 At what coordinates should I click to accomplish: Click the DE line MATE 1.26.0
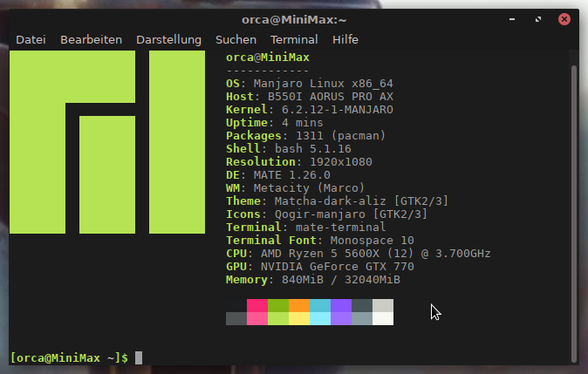coord(278,175)
